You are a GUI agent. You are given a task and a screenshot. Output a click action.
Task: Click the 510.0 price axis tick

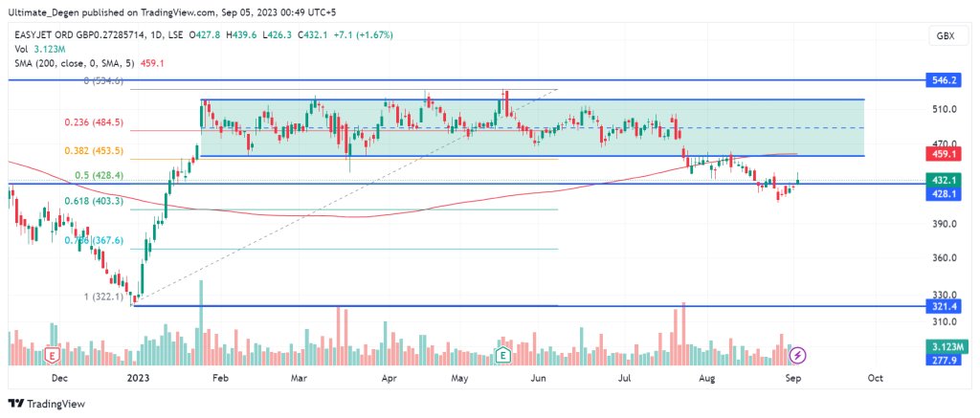coord(945,109)
